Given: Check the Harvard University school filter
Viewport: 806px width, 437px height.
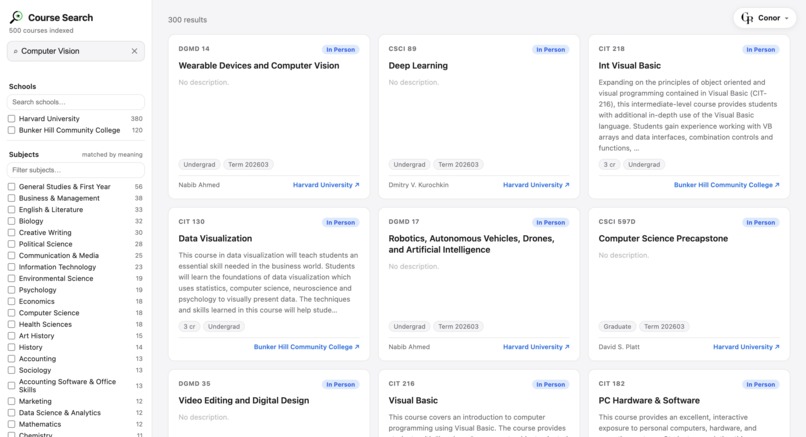Looking at the screenshot, I should (11, 118).
